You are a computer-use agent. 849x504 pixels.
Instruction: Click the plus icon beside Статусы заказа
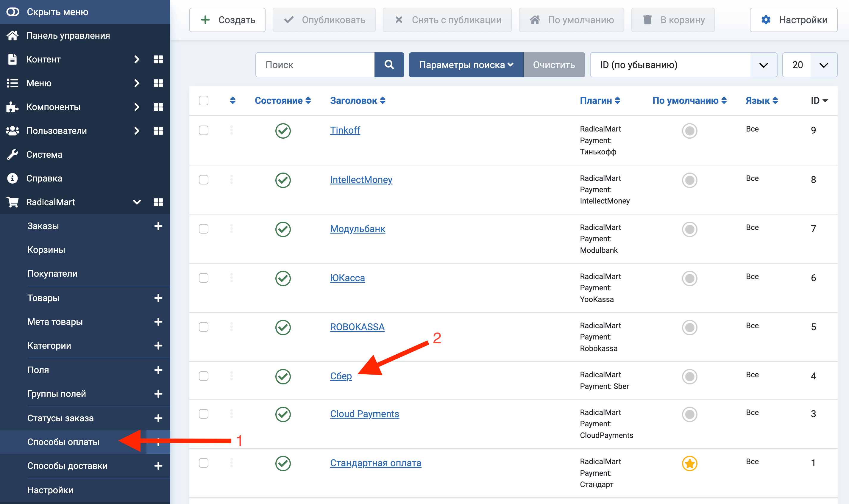158,418
